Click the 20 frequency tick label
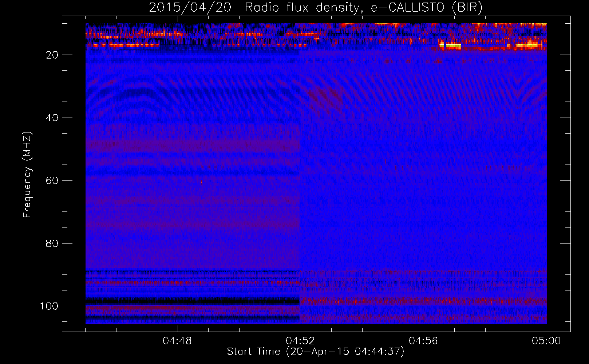 [52, 55]
